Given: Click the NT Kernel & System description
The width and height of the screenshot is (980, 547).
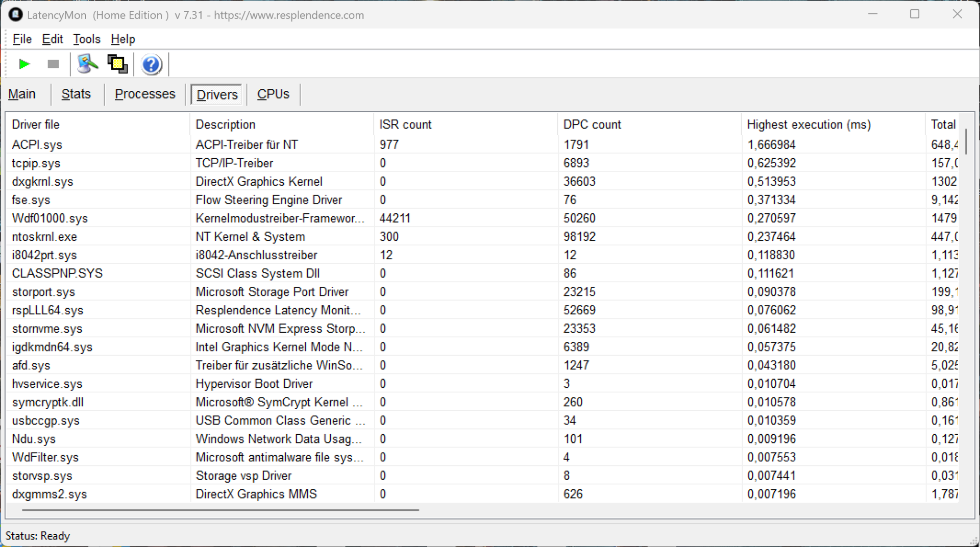Looking at the screenshot, I should [250, 237].
